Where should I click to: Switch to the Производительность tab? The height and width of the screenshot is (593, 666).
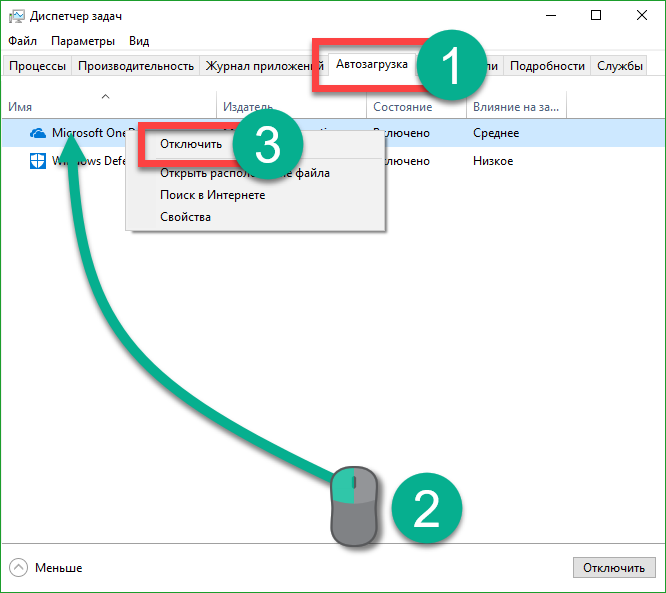(135, 66)
